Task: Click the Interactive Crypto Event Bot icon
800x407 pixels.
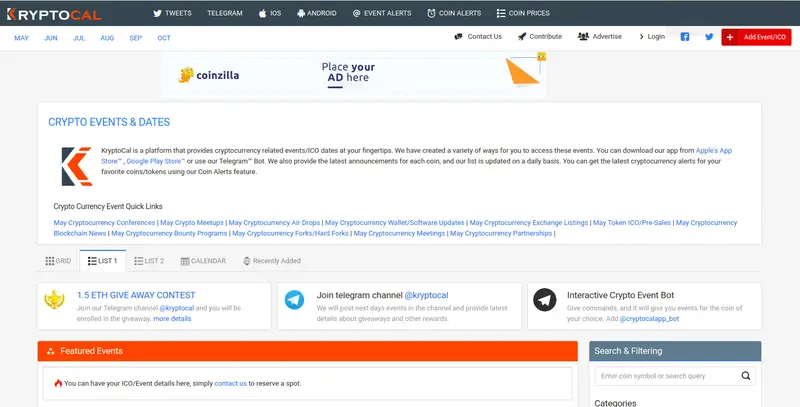Action: pos(544,300)
